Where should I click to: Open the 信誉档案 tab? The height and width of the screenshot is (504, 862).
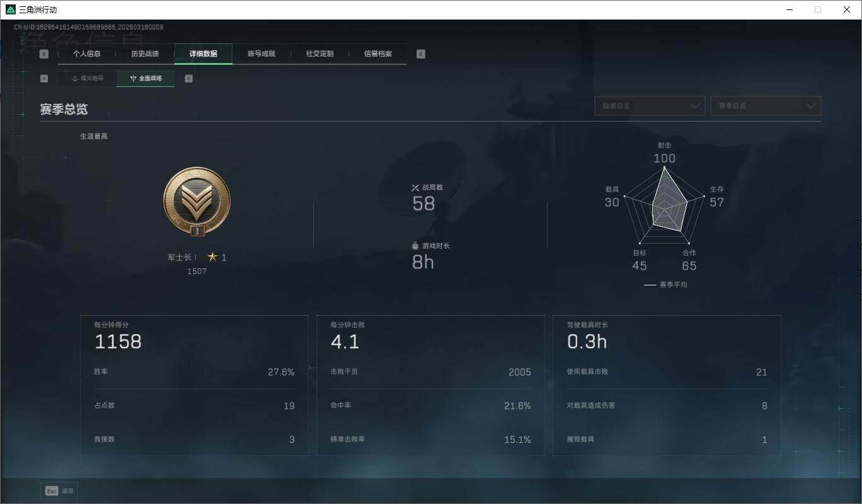tap(378, 54)
